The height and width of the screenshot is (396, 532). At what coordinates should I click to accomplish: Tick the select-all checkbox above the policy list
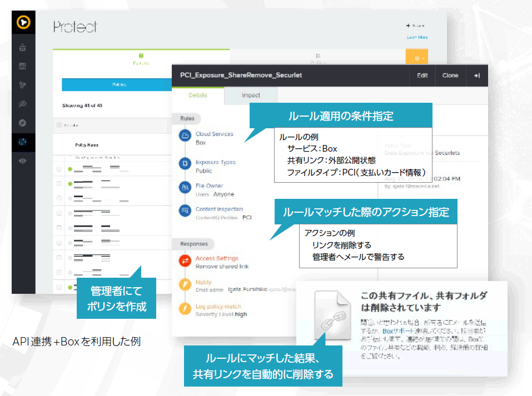click(59, 125)
